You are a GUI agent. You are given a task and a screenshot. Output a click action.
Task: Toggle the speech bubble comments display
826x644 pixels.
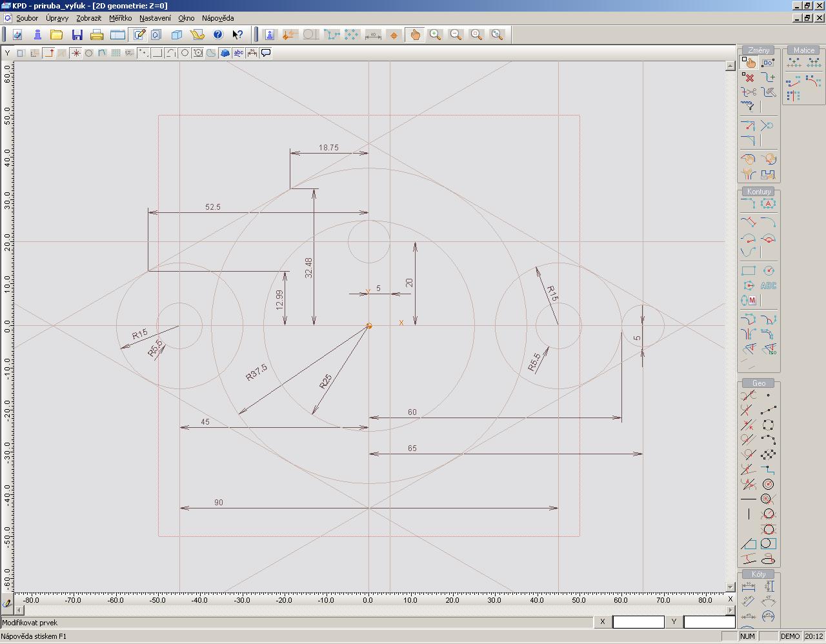click(266, 53)
